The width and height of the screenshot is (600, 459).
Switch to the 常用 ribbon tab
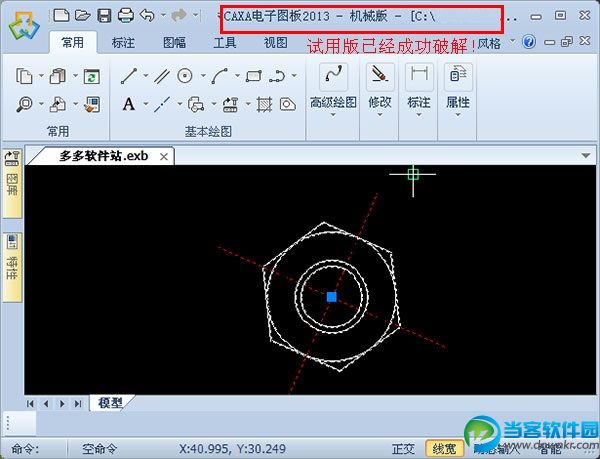tap(72, 42)
